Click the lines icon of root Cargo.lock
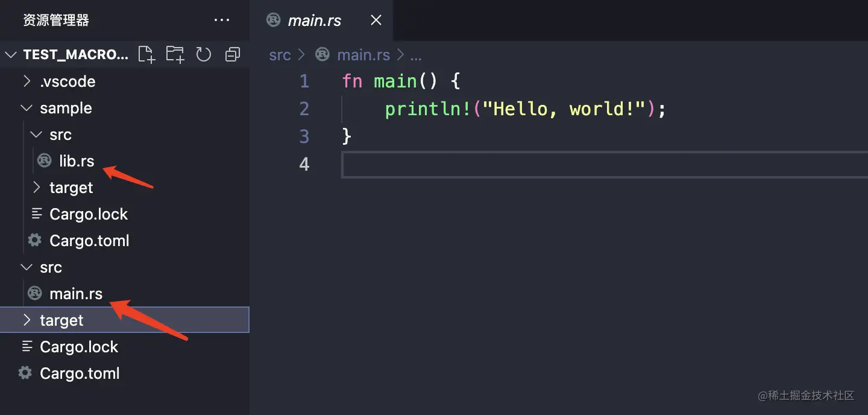The width and height of the screenshot is (868, 415). 27,346
